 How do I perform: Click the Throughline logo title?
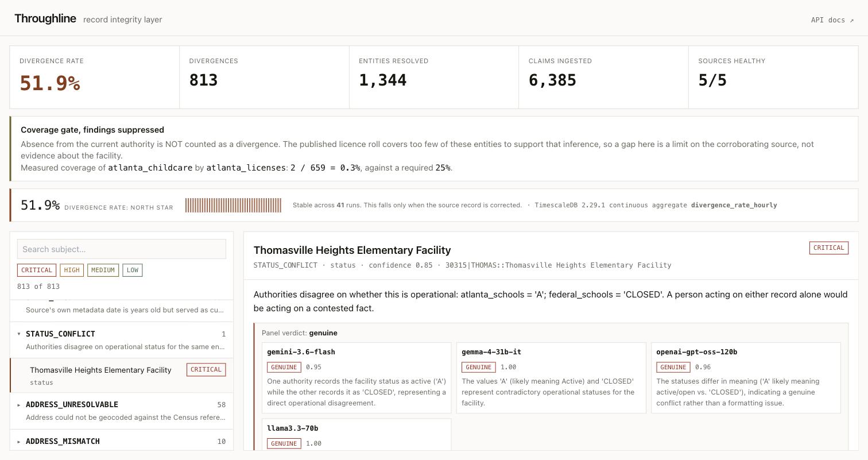(45, 18)
